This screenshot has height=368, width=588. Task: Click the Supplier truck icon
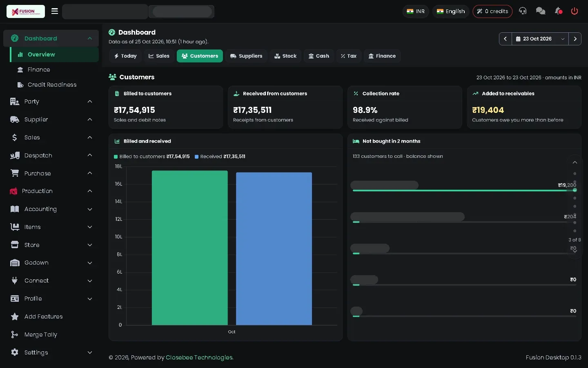[15, 119]
